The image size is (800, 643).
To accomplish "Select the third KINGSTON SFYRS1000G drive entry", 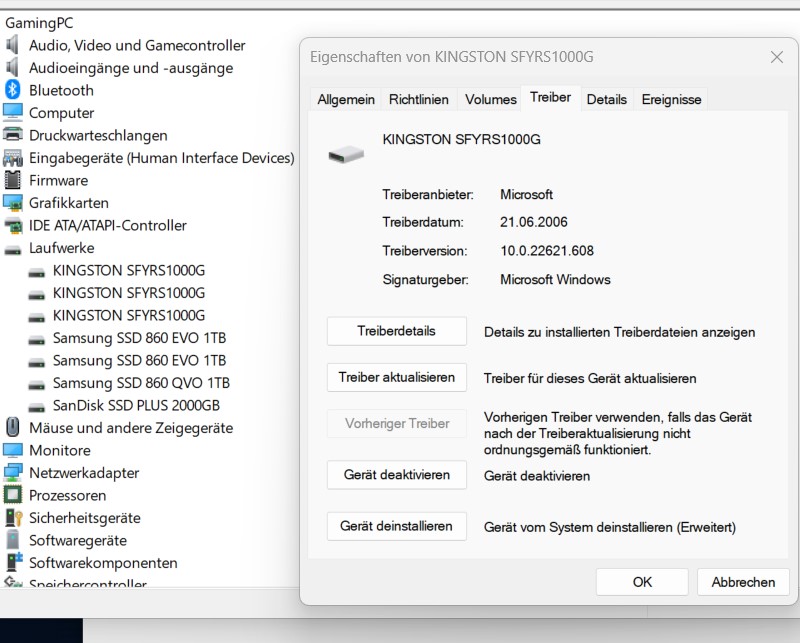I will (129, 315).
